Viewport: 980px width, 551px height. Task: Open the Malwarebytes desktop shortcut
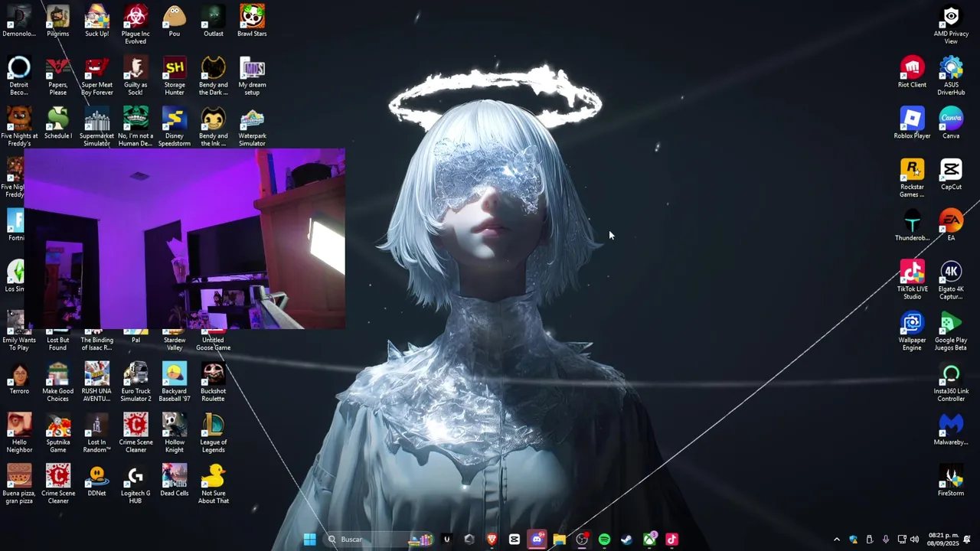click(x=951, y=429)
